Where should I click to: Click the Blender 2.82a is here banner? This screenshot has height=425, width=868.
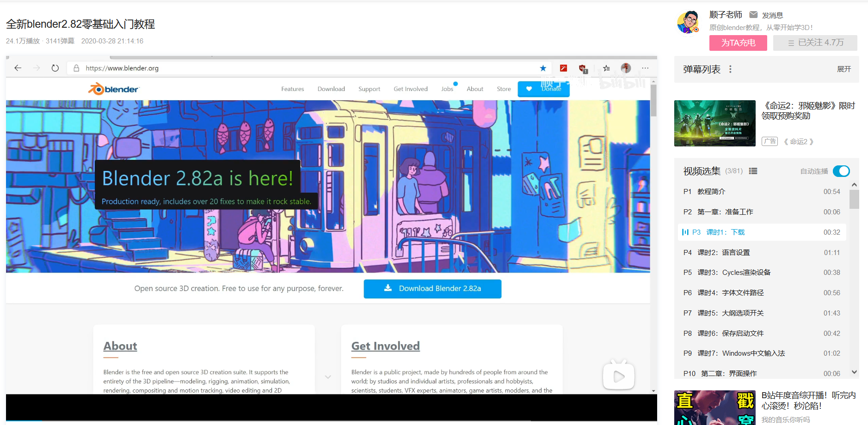(x=197, y=178)
